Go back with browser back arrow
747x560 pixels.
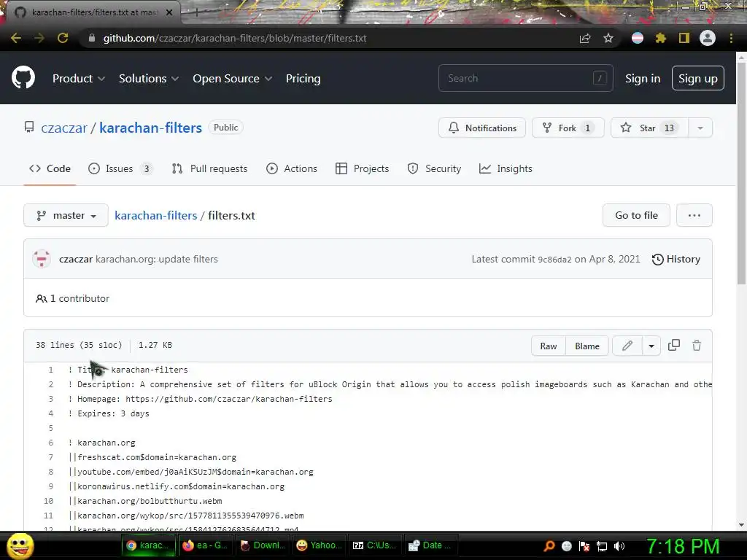tap(16, 38)
